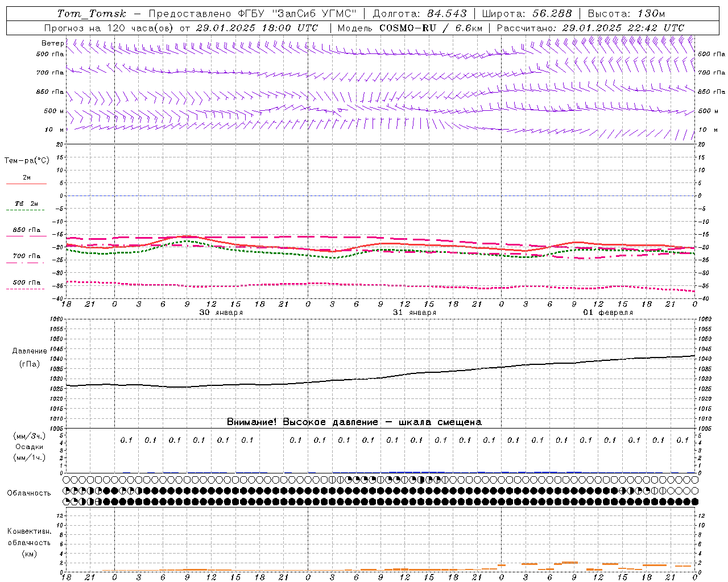This screenshot has height=582, width=728.
Task: Select the Долгота: 84.543 value
Action: 420,14
